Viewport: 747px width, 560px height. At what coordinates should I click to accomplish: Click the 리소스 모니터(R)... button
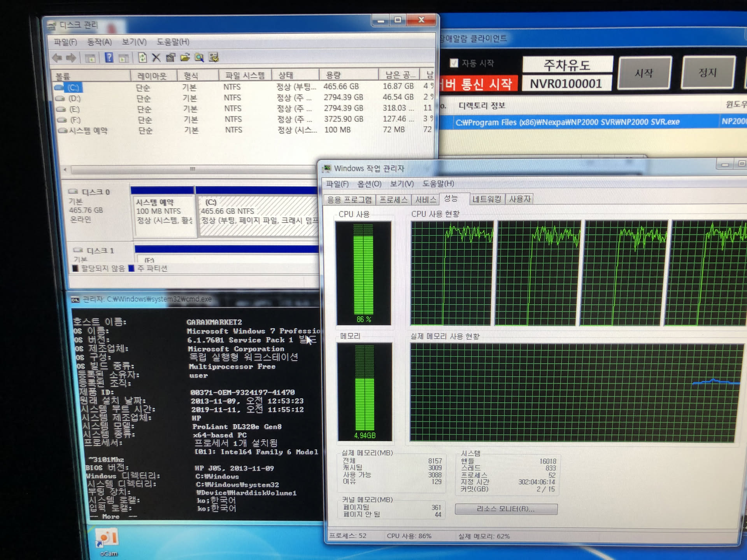tap(506, 509)
